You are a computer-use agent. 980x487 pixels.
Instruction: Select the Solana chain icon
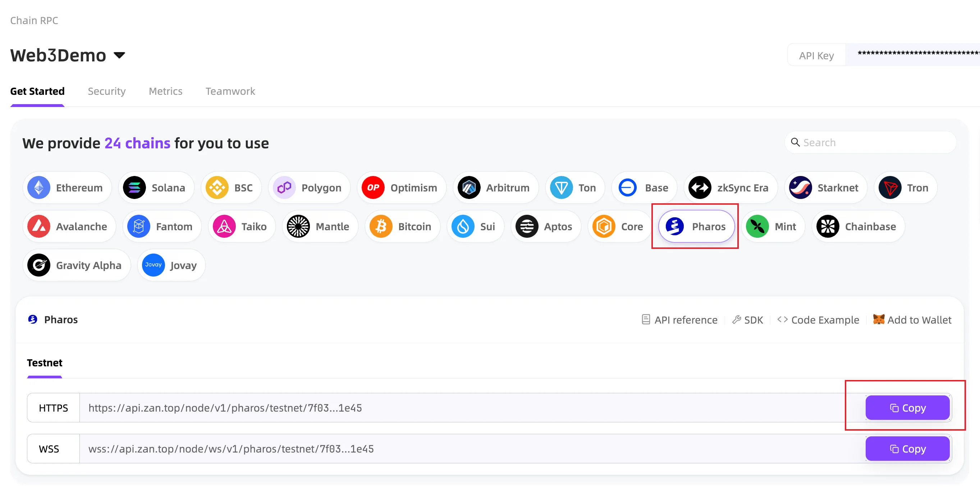tap(134, 187)
